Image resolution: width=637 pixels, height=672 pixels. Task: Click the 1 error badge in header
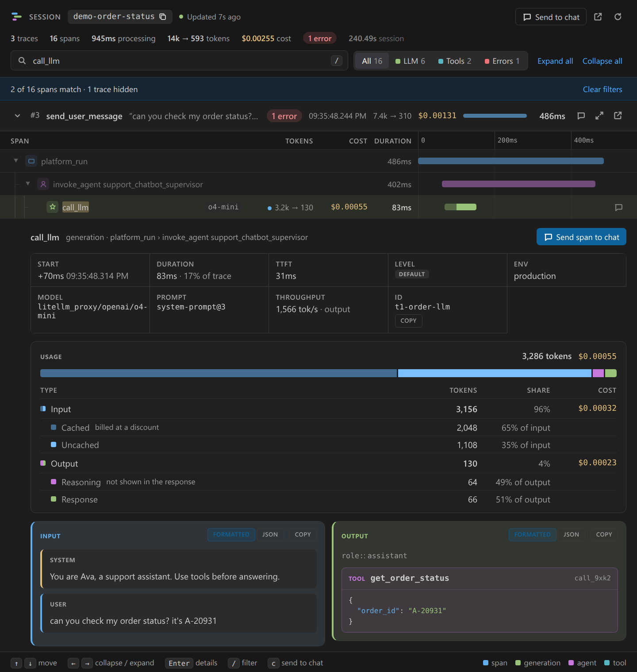(320, 39)
